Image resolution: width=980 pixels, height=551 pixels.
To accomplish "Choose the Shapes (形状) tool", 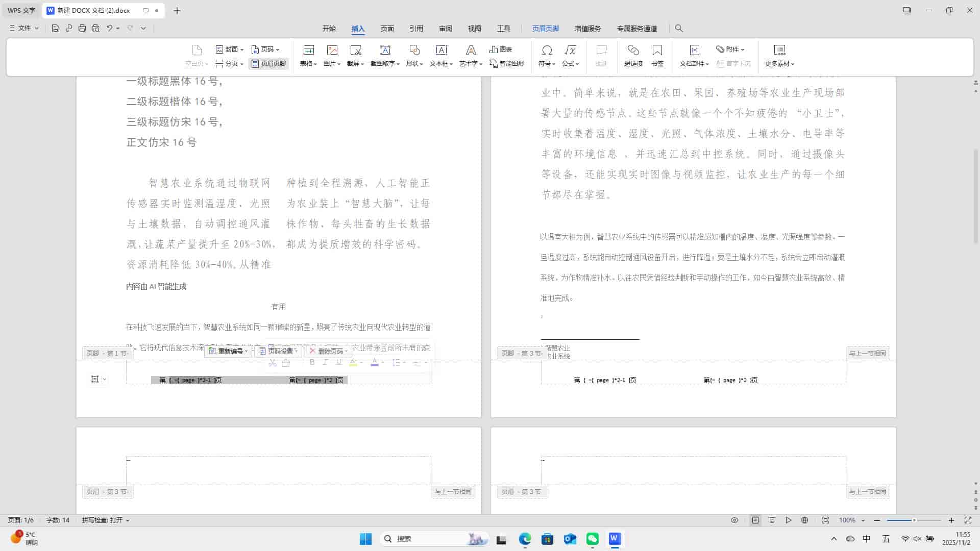I will tap(414, 56).
